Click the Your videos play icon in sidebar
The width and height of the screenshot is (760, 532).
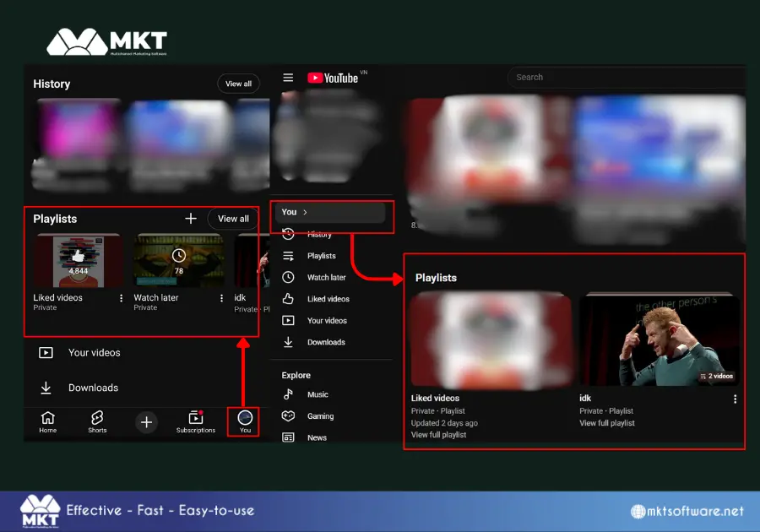point(288,320)
